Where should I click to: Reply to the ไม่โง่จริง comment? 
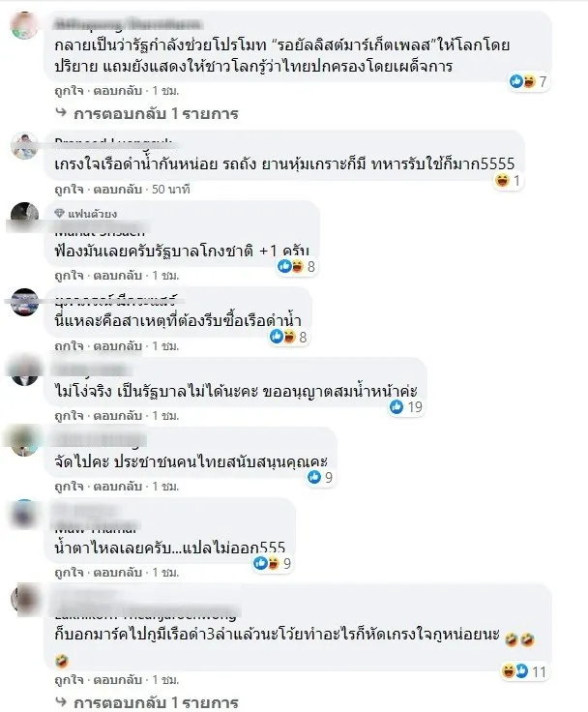coord(118,416)
